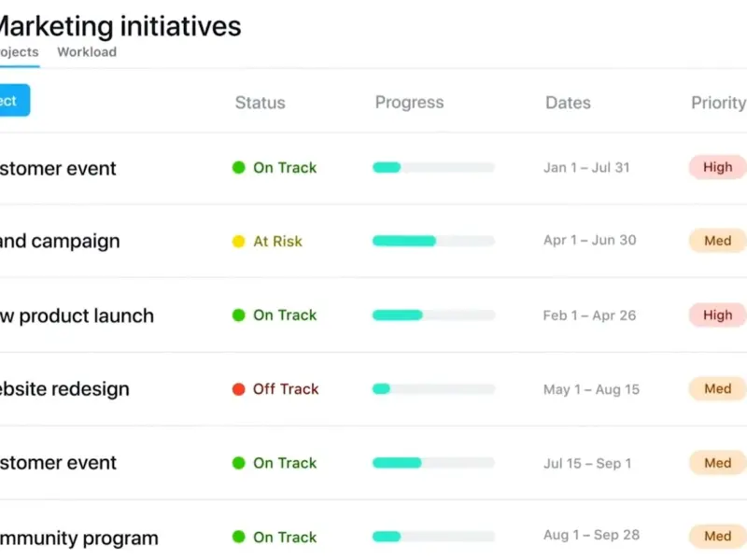Click the Progress column header

(409, 103)
